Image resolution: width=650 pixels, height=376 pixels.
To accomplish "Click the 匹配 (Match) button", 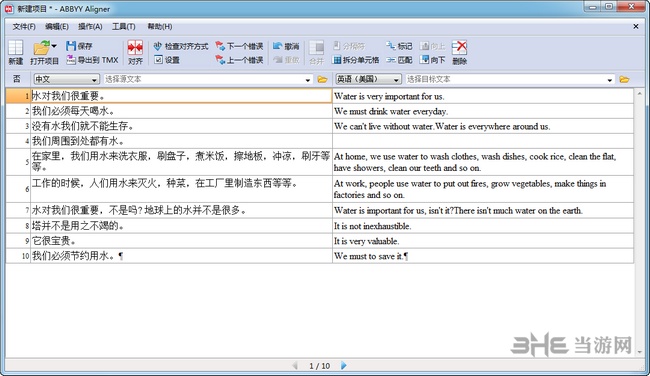I will pyautogui.click(x=399, y=60).
